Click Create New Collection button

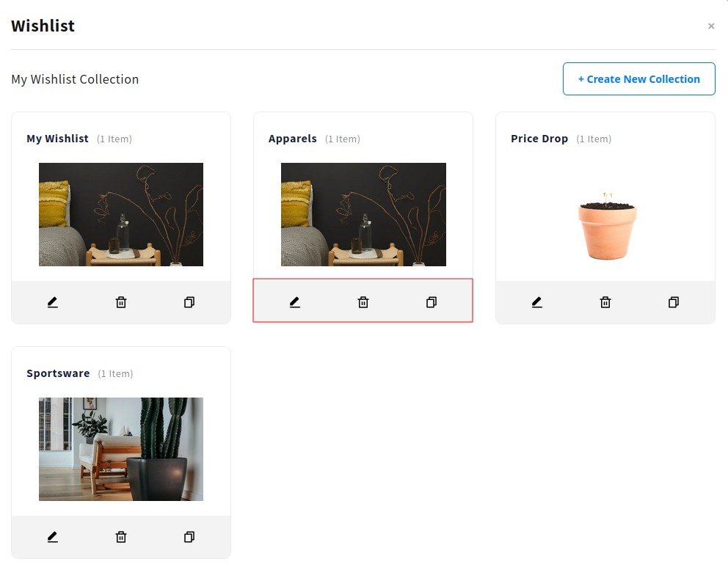pos(639,79)
